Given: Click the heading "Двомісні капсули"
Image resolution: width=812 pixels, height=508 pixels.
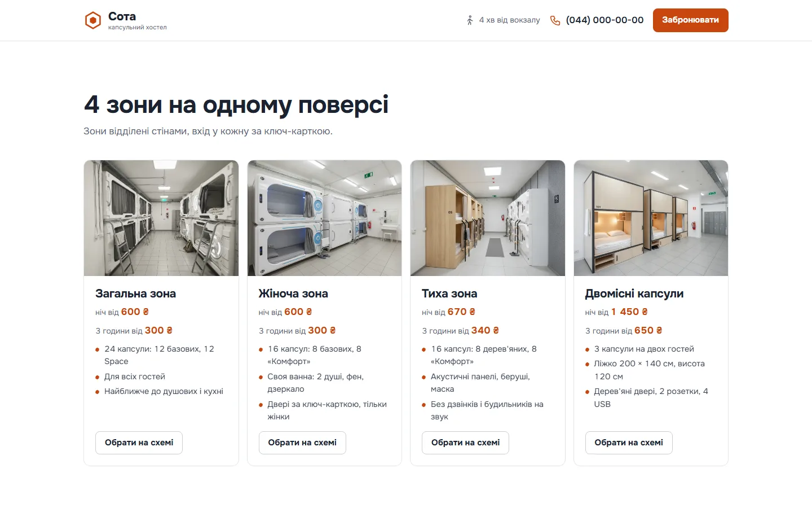Looking at the screenshot, I should coord(634,294).
